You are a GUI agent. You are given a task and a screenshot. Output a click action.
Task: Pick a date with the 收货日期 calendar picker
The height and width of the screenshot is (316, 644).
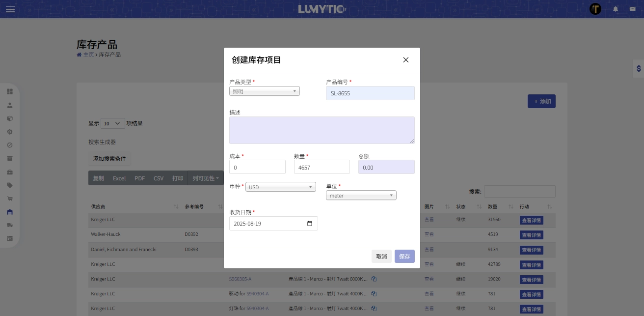[x=310, y=223]
